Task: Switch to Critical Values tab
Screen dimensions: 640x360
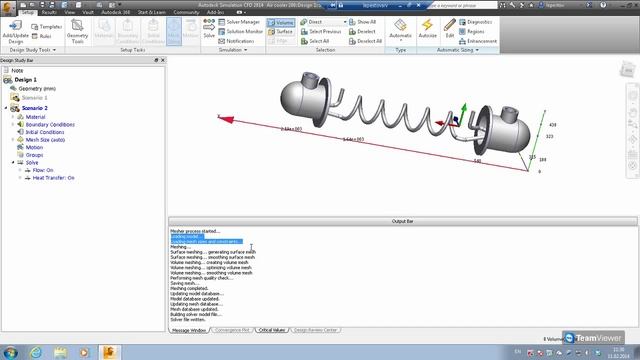Action: pyautogui.click(x=272, y=330)
